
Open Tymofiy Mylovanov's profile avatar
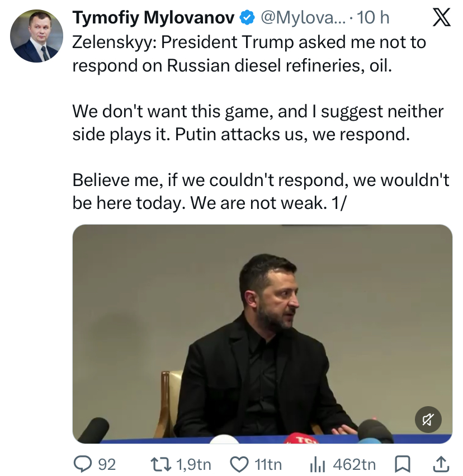pos(36,36)
